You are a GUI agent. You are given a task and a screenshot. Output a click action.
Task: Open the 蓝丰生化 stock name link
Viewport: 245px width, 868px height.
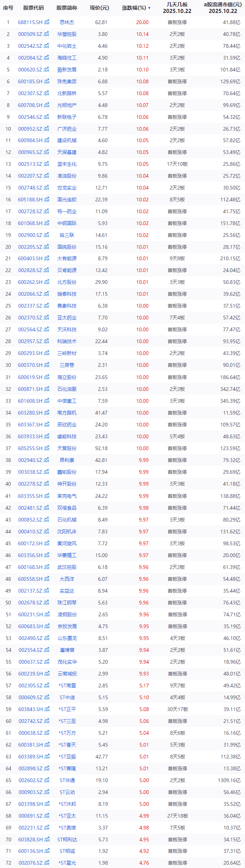click(67, 164)
